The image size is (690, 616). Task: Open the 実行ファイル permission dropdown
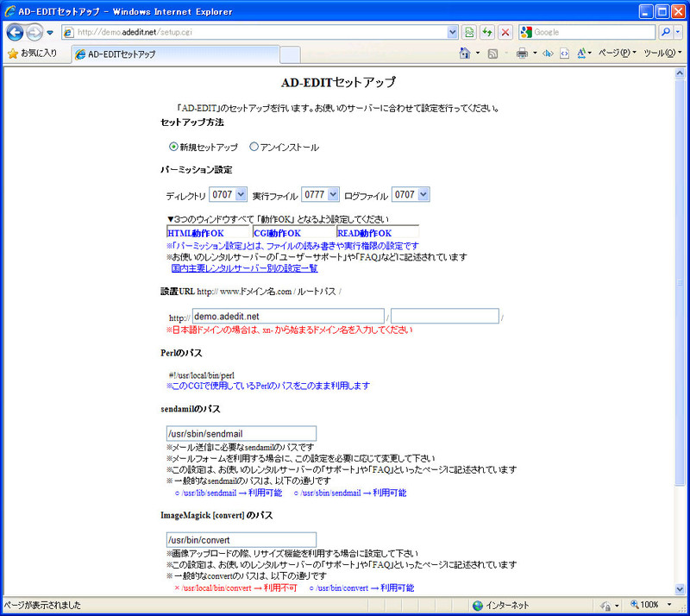click(320, 194)
